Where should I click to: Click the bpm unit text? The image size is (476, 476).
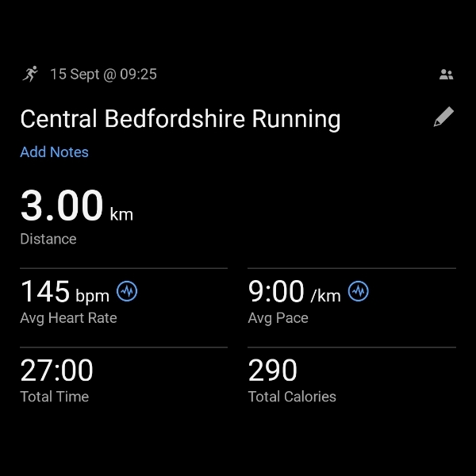pos(92,297)
